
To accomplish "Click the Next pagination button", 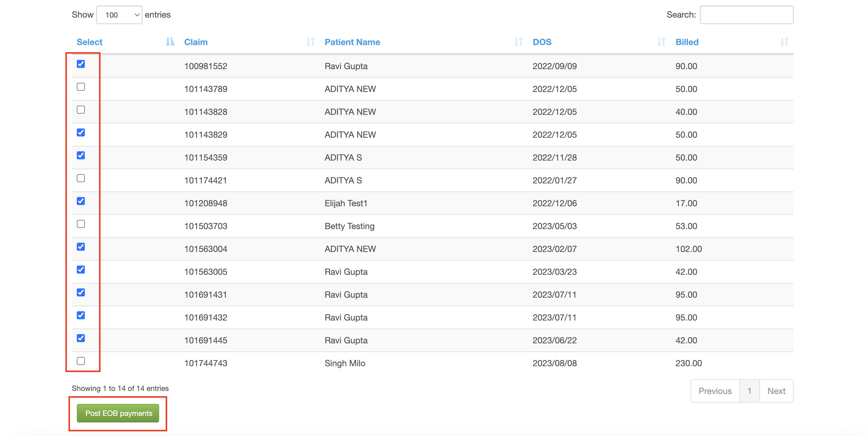I will 776,391.
